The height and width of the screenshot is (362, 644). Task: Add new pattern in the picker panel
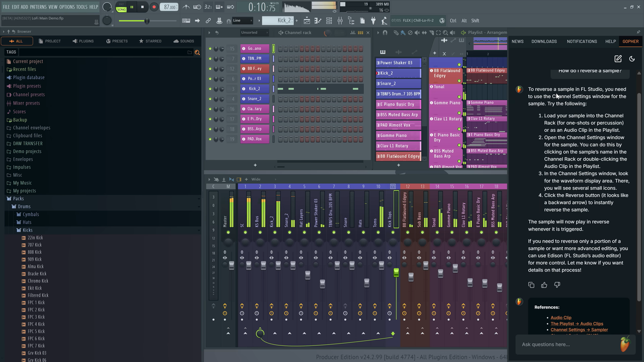point(398,165)
